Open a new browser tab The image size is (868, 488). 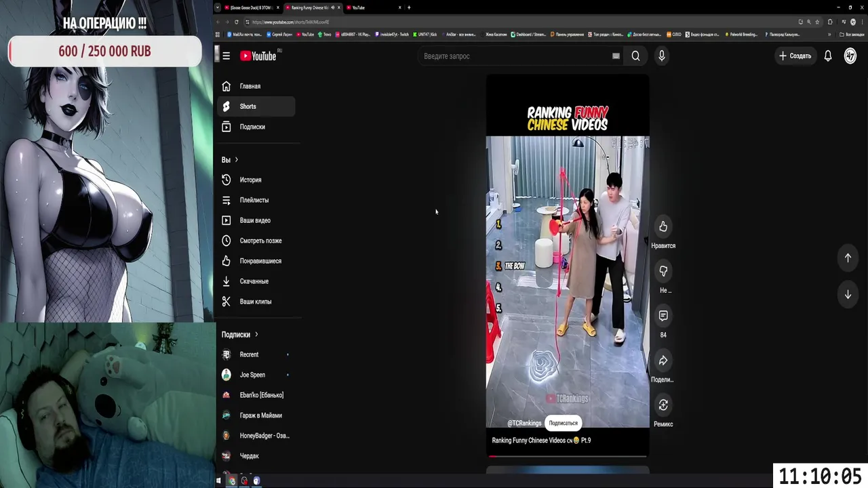coord(409,7)
